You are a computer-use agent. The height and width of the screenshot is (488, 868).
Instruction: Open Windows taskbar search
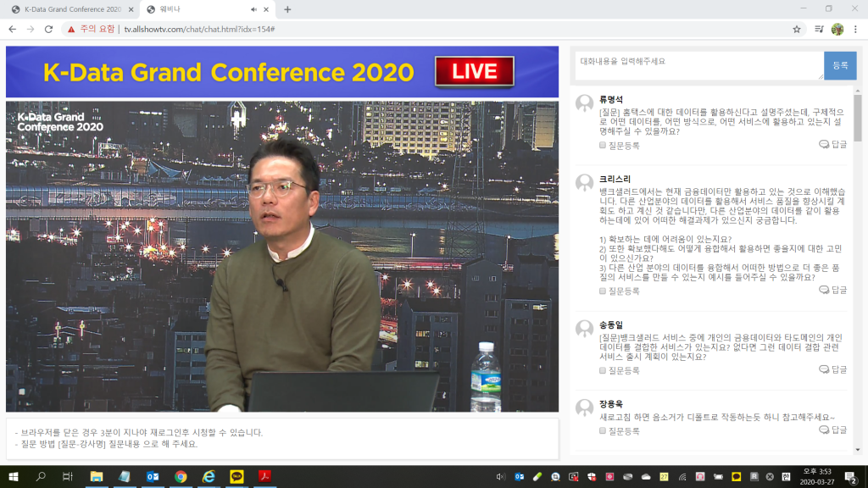click(41, 476)
